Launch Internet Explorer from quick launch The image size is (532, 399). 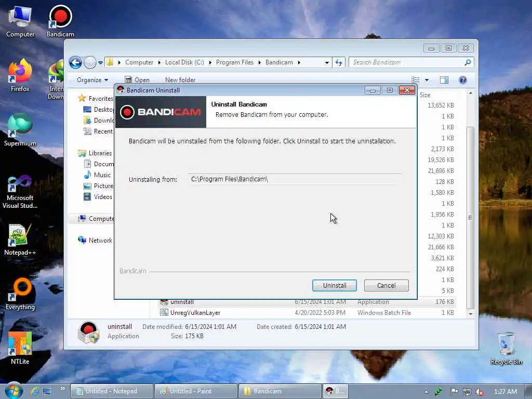(x=34, y=391)
